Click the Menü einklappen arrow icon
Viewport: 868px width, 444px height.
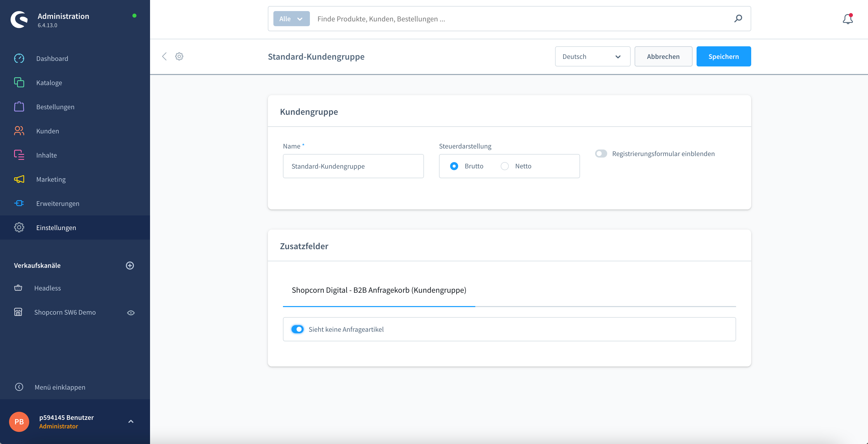tap(19, 387)
